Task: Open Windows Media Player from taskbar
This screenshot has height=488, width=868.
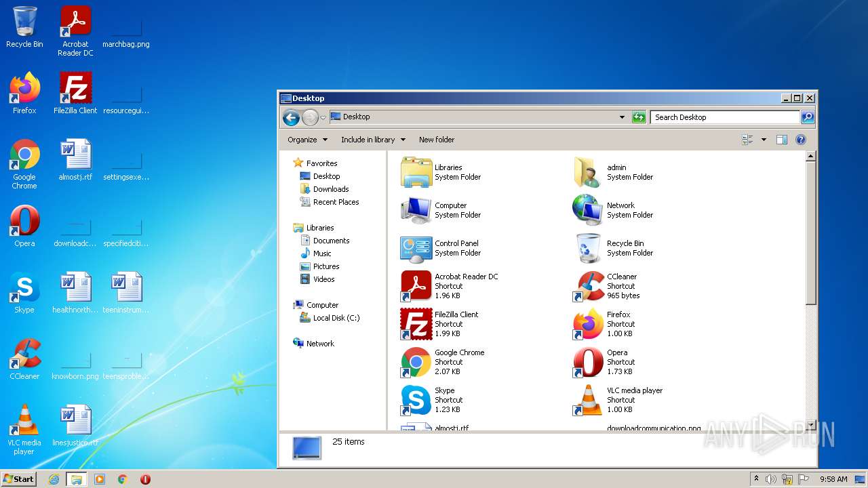Action: pos(100,479)
